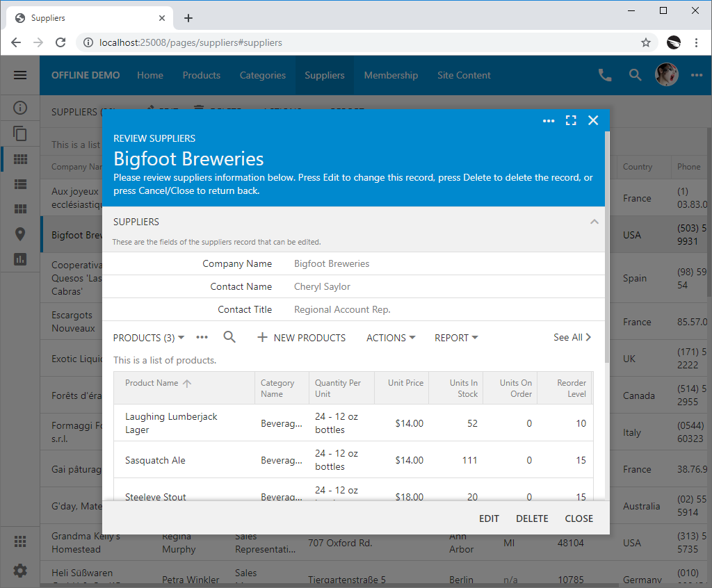Go to the Categories menu item
Viewport: 712px width, 588px height.
(262, 75)
